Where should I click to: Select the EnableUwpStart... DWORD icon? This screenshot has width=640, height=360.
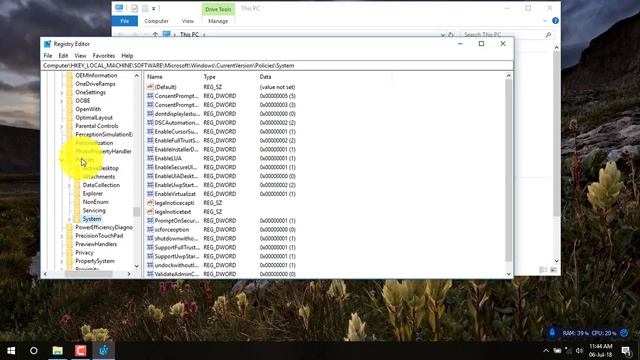pyautogui.click(x=150, y=185)
